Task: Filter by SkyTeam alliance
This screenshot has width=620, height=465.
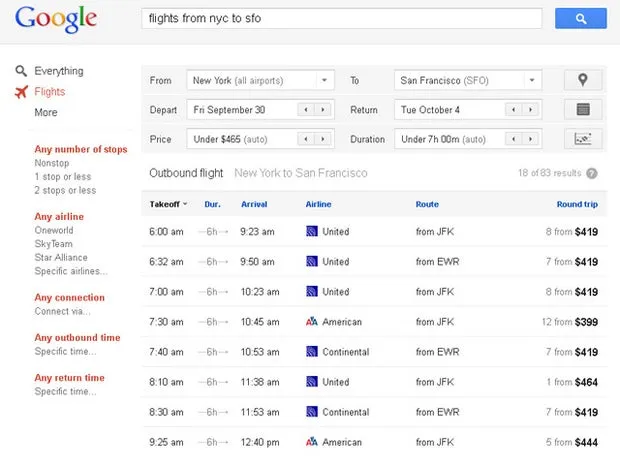Action: tap(53, 244)
